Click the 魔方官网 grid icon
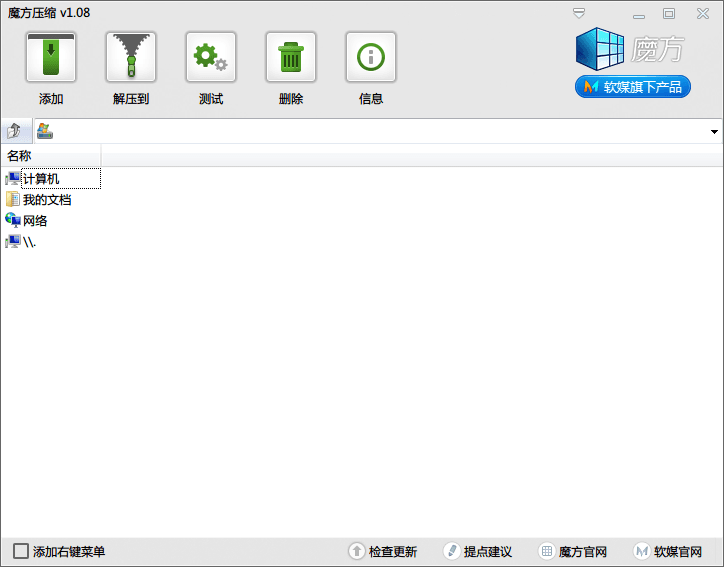The height and width of the screenshot is (567, 724). (547, 551)
